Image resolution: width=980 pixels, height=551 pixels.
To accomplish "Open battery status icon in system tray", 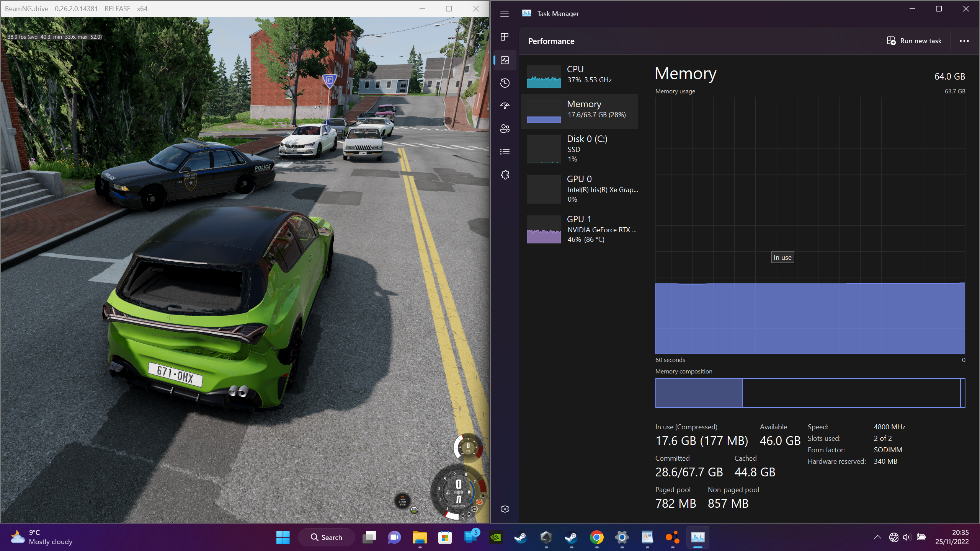I will (x=921, y=537).
